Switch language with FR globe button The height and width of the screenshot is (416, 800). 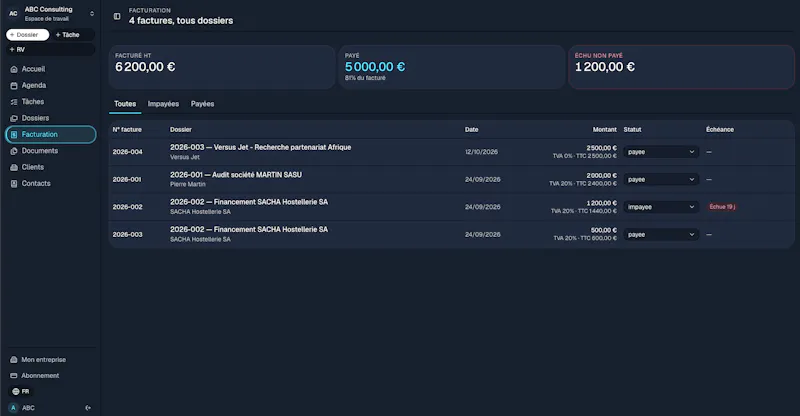click(x=21, y=391)
